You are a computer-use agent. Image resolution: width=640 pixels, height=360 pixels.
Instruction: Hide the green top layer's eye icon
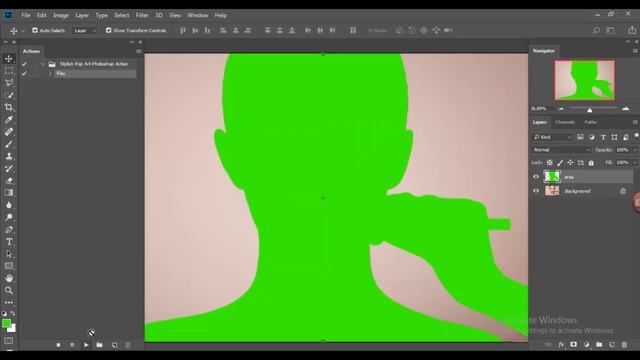(536, 177)
